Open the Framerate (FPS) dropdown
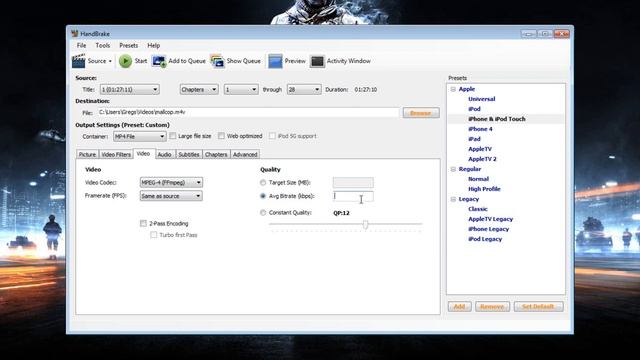Image resolution: width=640 pixels, height=360 pixels. (171, 196)
